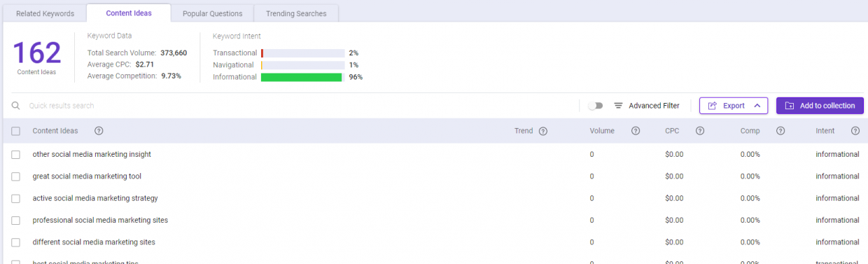
Task: Toggle the Advanced Filter switch
Action: 596,106
